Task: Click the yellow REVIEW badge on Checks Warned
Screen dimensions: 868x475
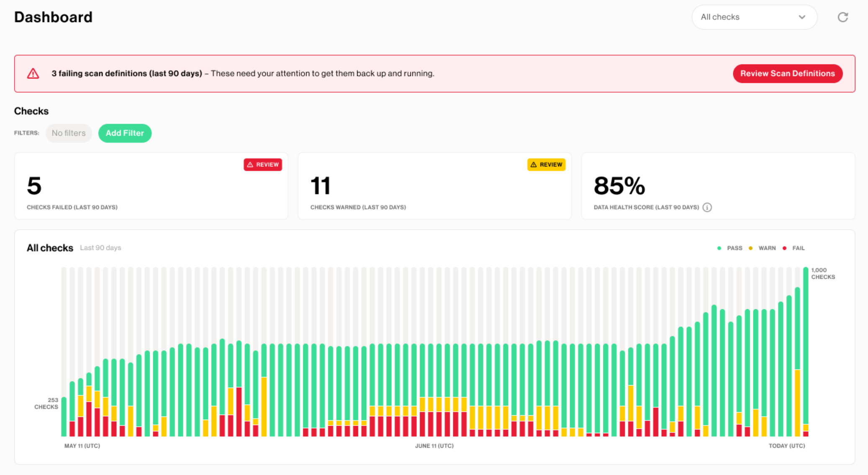Action: 546,164
